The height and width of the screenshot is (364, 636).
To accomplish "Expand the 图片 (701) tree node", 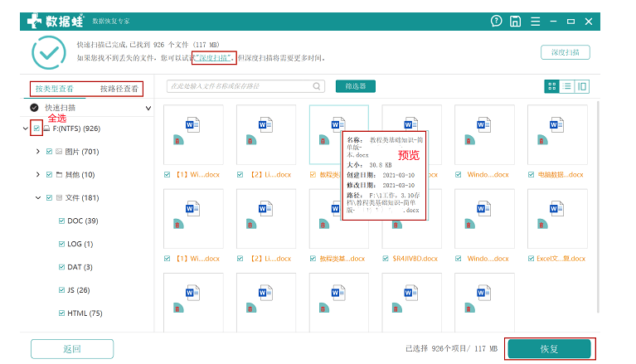I will 38,152.
